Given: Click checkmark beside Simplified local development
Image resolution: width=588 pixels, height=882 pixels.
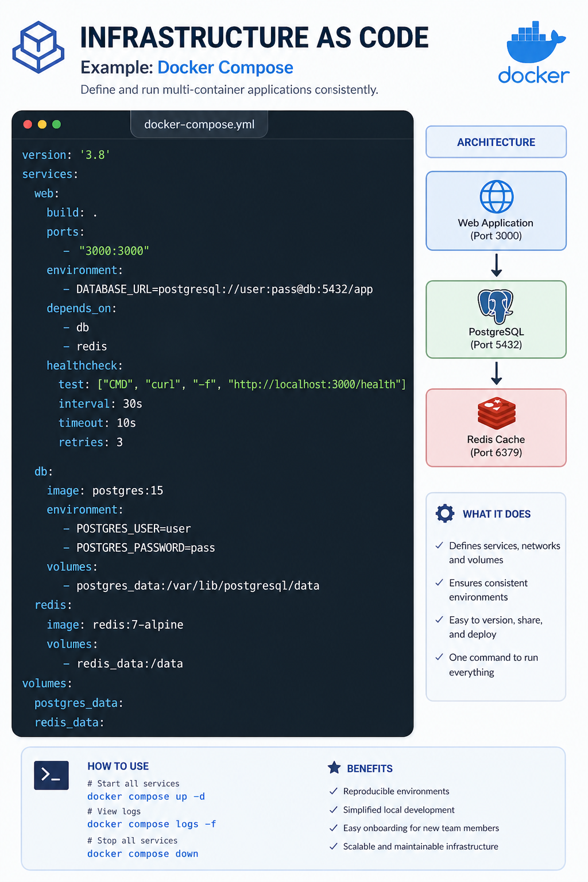Looking at the screenshot, I should click(x=333, y=810).
